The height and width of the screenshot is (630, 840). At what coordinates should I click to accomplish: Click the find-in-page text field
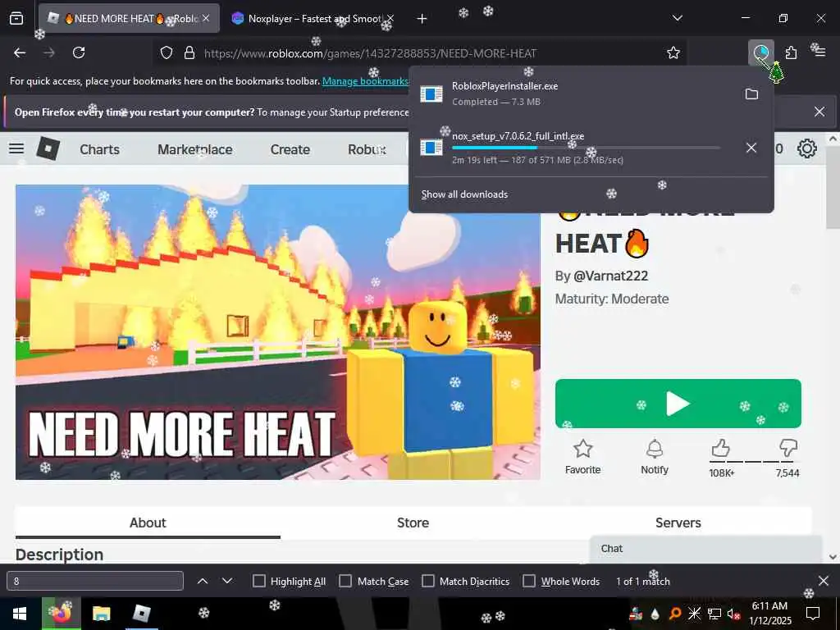click(95, 581)
